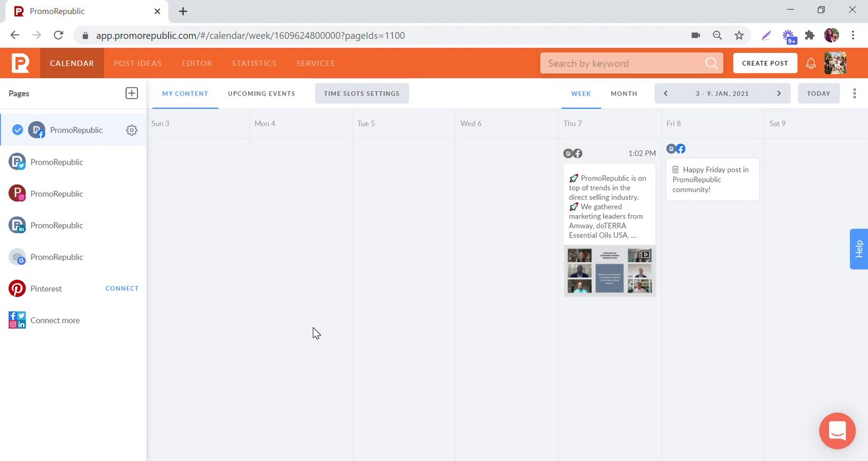Go forward in browser

pyautogui.click(x=37, y=35)
